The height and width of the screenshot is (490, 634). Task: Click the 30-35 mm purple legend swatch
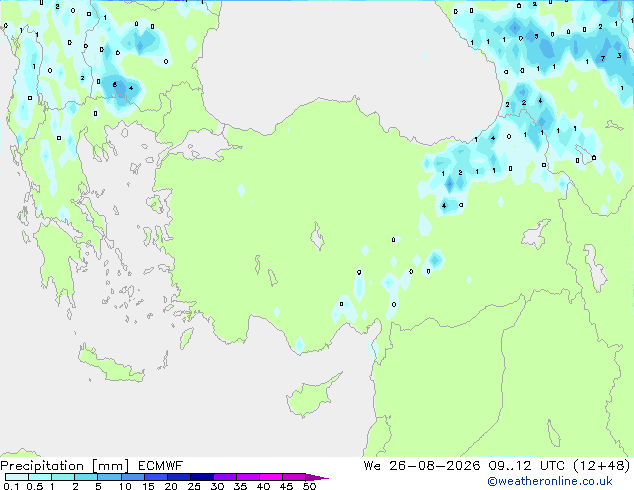point(225,477)
